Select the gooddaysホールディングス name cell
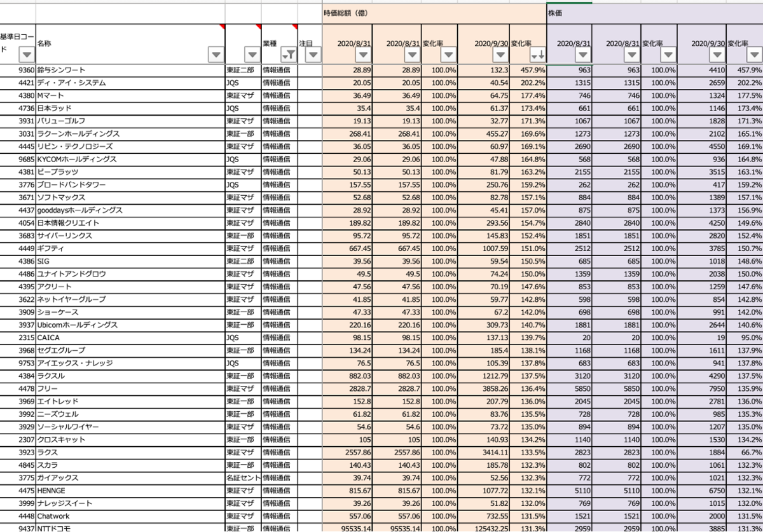The image size is (763, 532). tap(130, 210)
